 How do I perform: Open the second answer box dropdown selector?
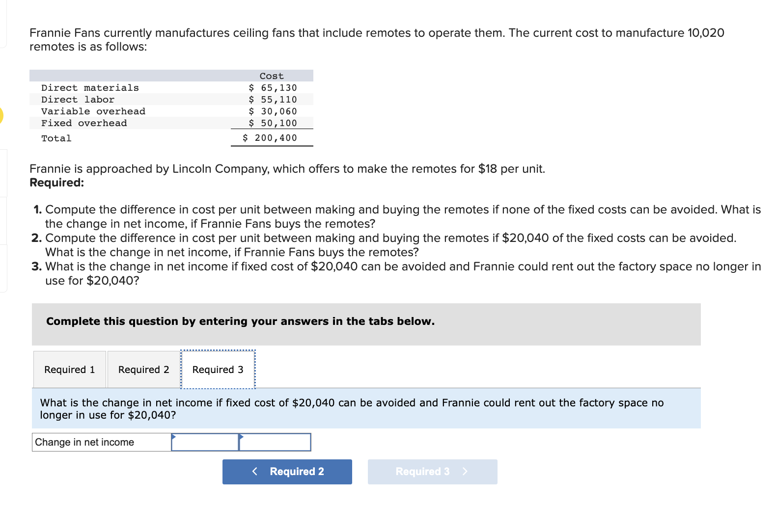click(x=275, y=442)
